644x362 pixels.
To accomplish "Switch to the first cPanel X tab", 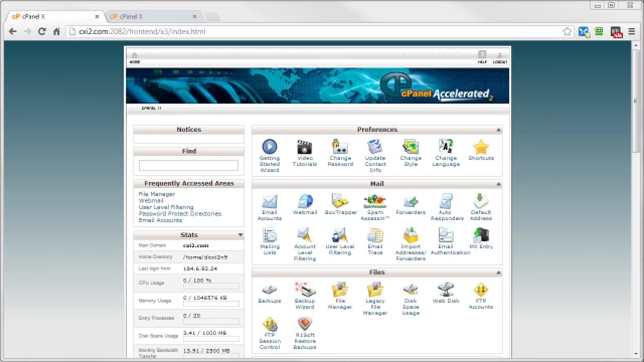I will (x=54, y=16).
